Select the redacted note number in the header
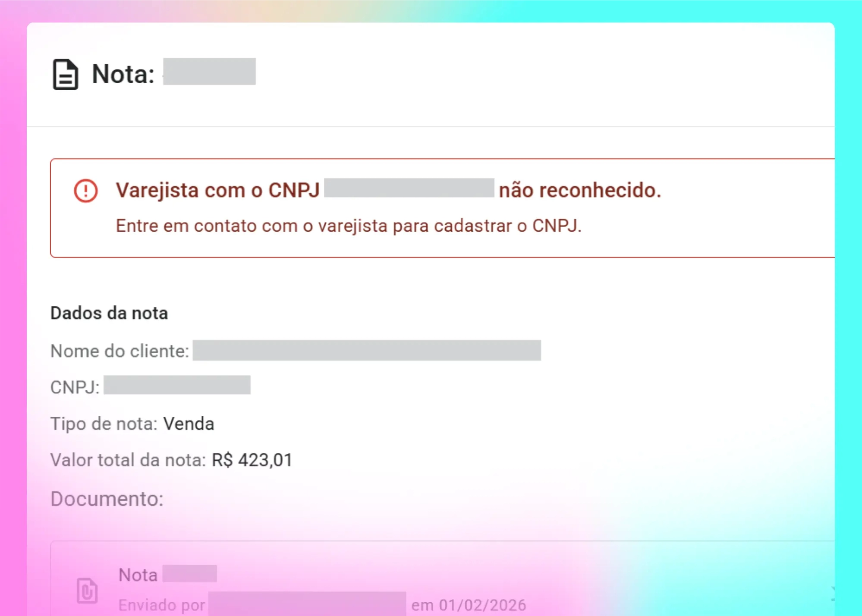Screen dimensions: 862x616 coord(209,72)
